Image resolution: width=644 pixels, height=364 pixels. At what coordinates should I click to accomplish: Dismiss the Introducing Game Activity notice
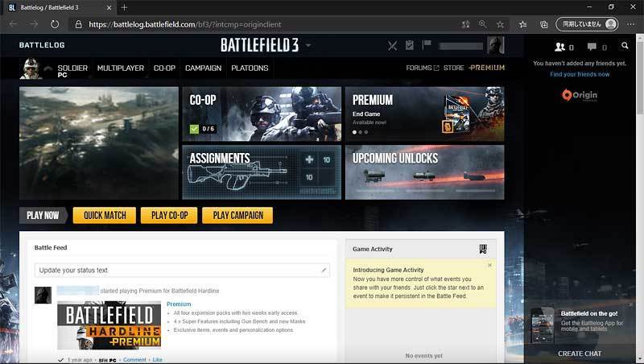click(x=489, y=266)
